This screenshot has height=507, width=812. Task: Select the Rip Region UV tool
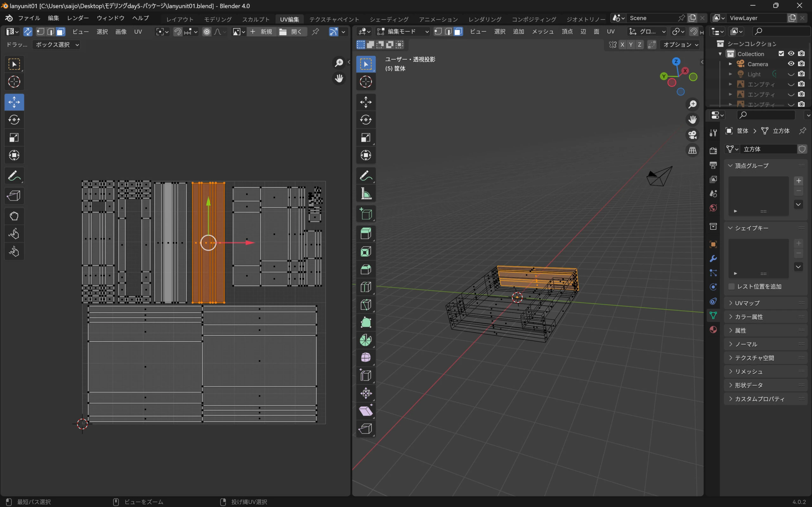[14, 196]
